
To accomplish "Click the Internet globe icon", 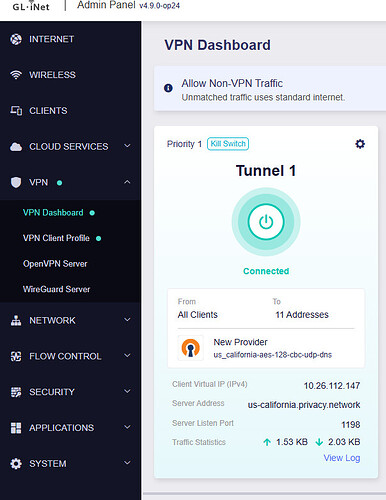I will 16,39.
